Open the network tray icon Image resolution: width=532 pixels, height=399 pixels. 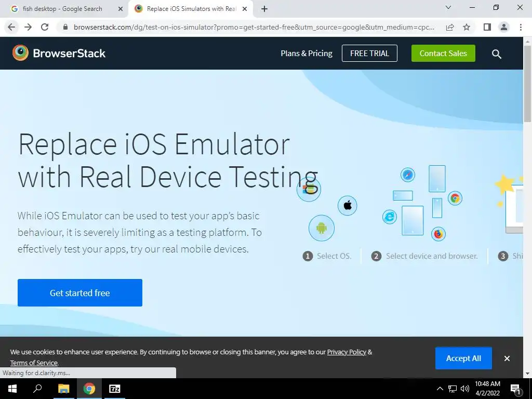tap(453, 389)
